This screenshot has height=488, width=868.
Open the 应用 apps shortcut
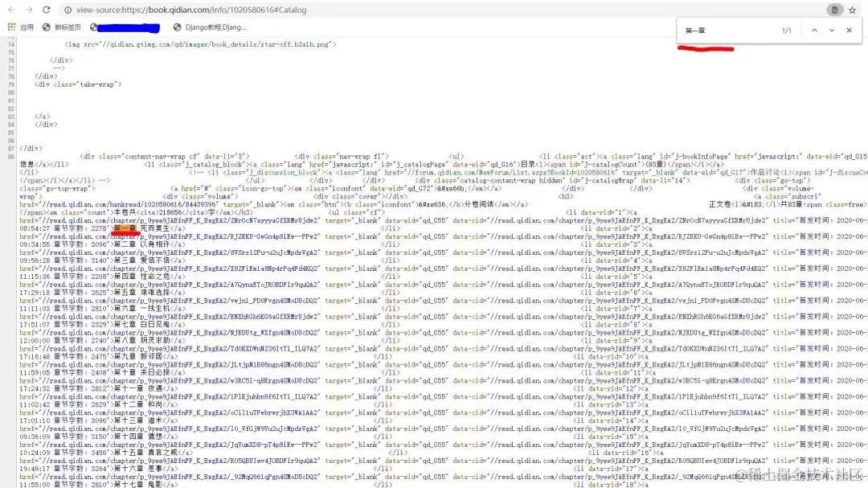[21, 27]
